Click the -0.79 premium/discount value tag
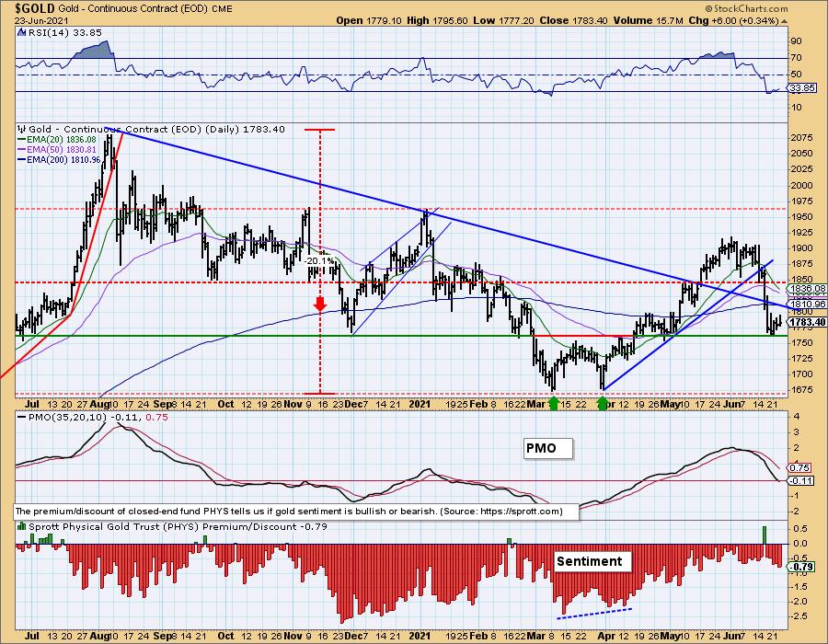 point(801,567)
